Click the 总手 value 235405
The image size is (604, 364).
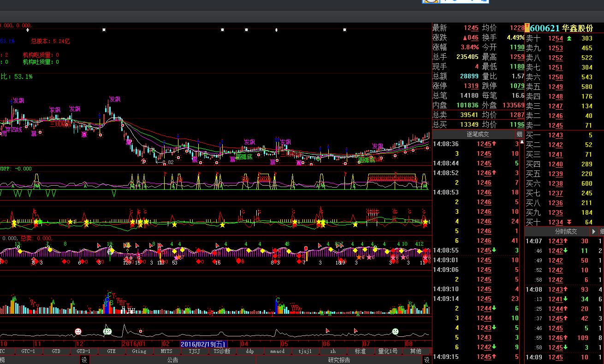[x=467, y=57]
